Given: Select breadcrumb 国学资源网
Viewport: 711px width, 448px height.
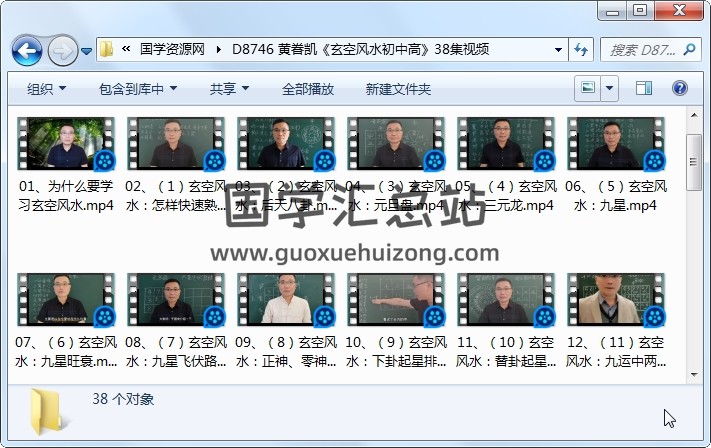Looking at the screenshot, I should point(172,49).
